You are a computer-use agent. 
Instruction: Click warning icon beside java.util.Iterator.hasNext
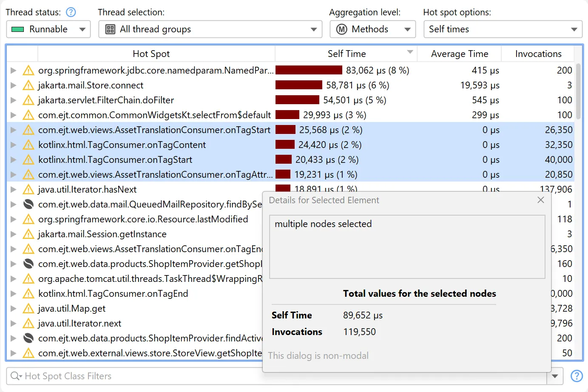[28, 189]
